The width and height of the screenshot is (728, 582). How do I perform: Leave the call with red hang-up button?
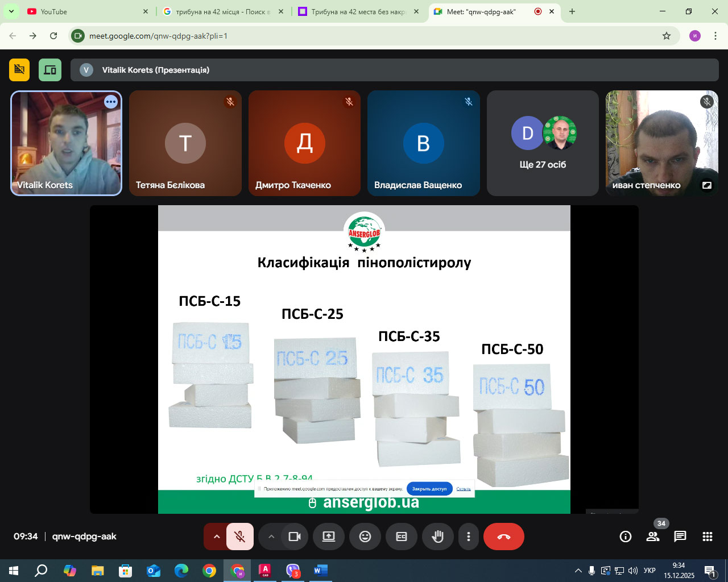(503, 537)
